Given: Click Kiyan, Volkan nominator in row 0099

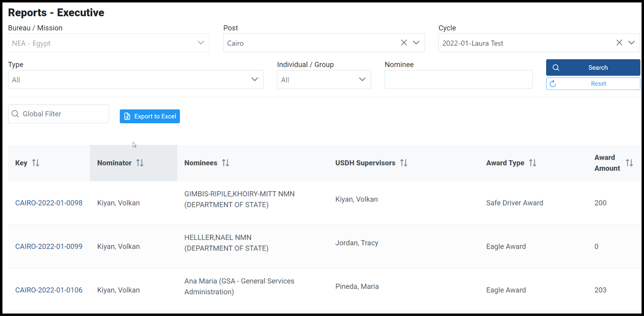Looking at the screenshot, I should (118, 246).
